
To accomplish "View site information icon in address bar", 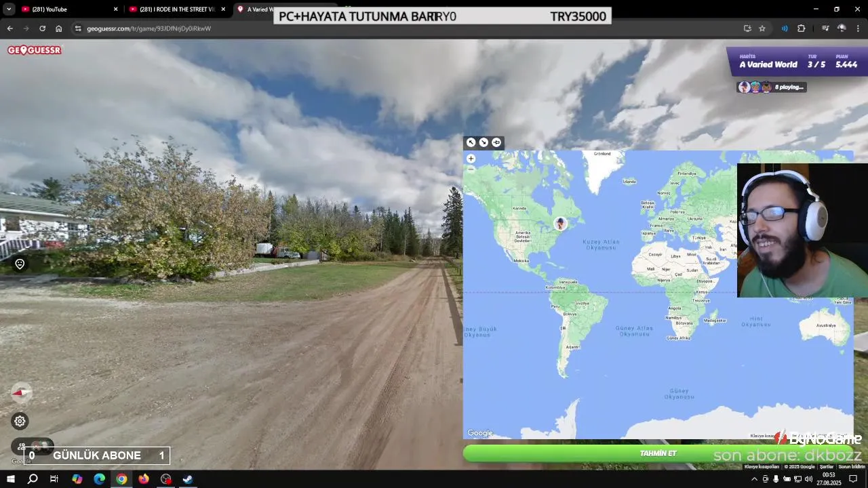I will [x=78, y=28].
